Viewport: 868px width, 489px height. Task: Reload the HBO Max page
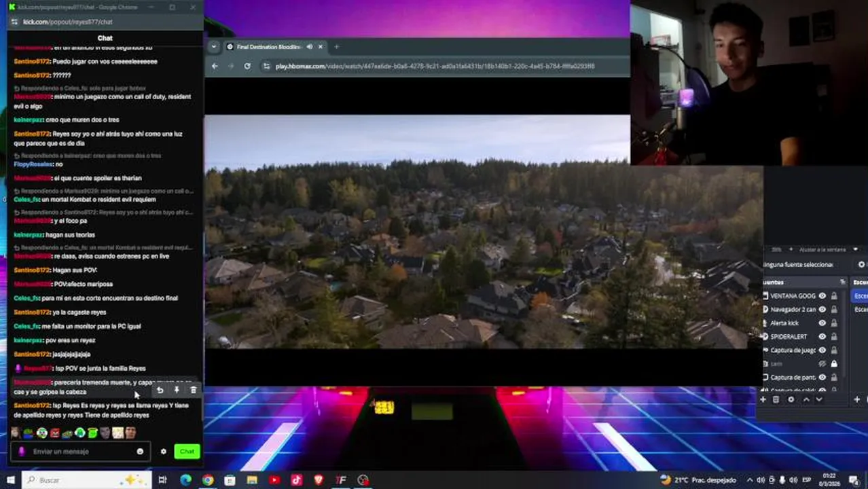pos(247,66)
